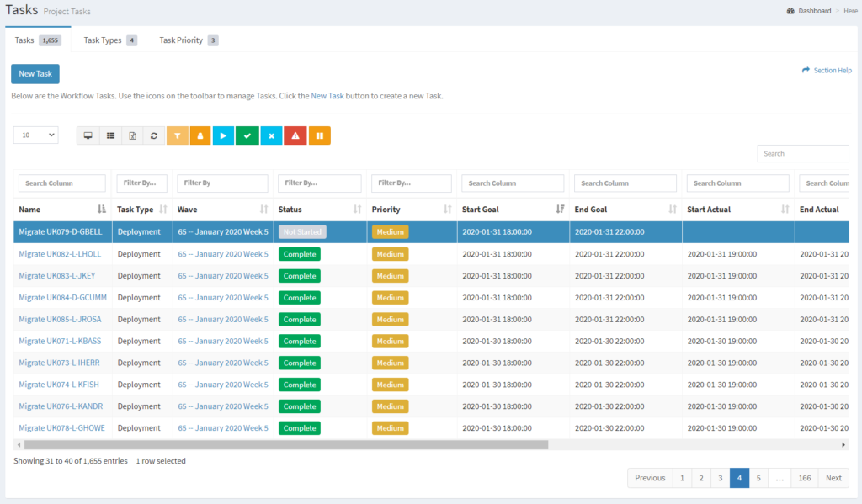
Task: Click the New Task button
Action: (x=35, y=73)
